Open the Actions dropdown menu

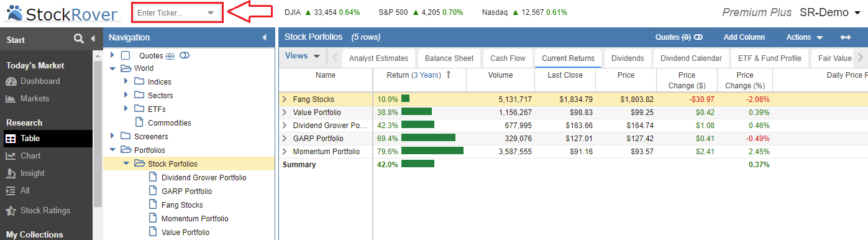click(x=805, y=37)
